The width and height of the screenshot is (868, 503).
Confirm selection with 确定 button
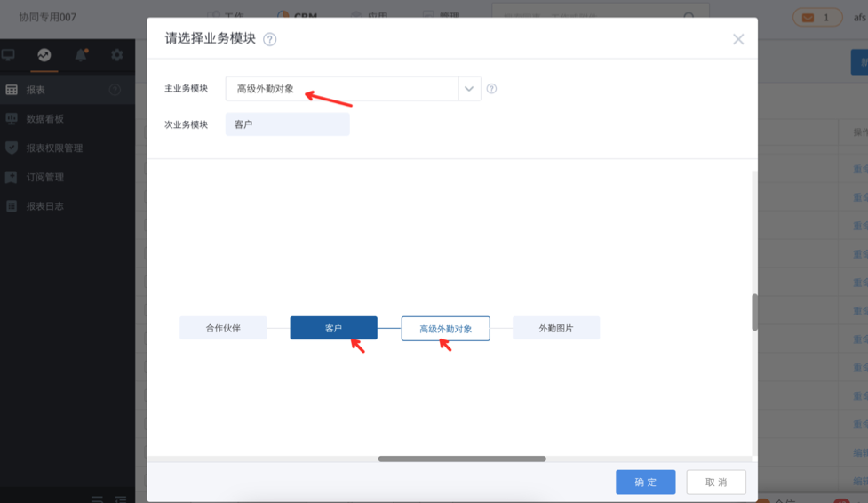(x=646, y=482)
